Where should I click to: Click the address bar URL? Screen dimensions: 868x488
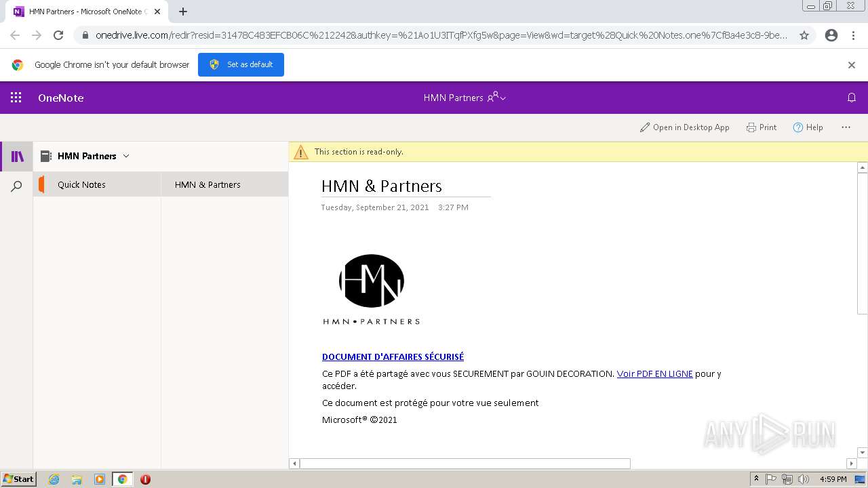pyautogui.click(x=441, y=35)
